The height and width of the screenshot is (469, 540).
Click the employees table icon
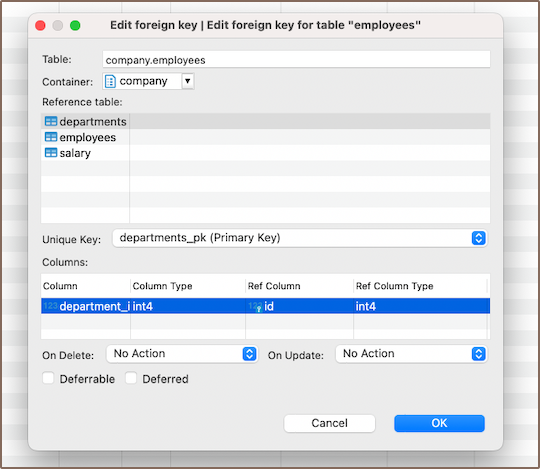[x=51, y=137]
